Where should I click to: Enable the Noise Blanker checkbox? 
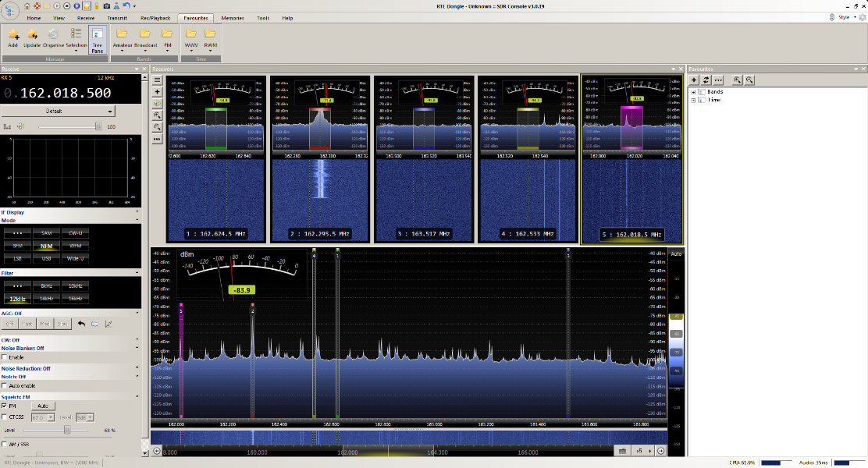pyautogui.click(x=5, y=357)
